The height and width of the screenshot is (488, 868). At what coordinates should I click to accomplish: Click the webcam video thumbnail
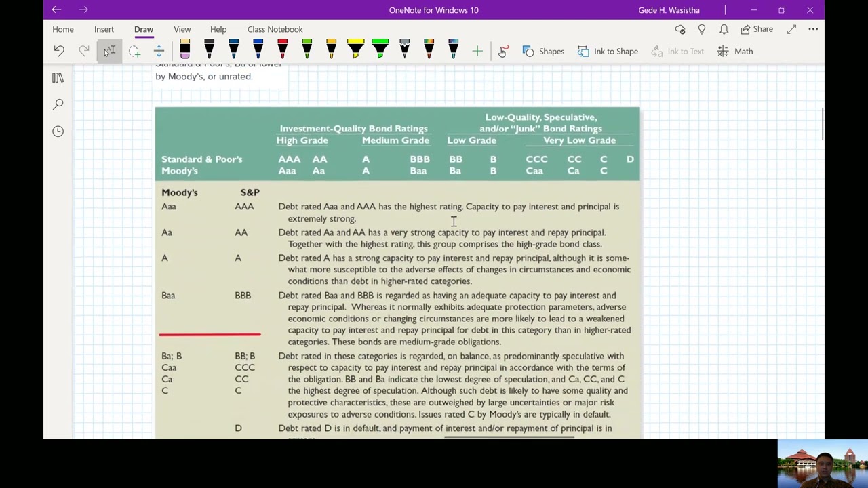tap(823, 464)
